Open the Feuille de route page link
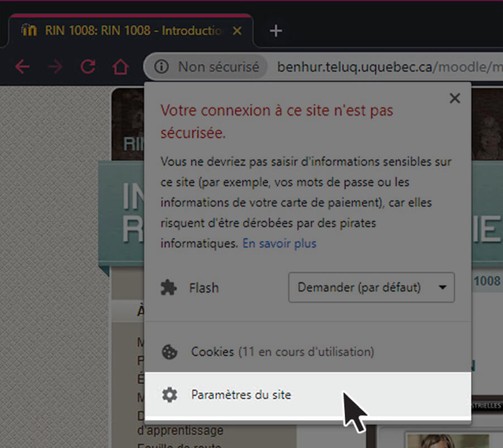Image resolution: width=503 pixels, height=448 pixels. [179, 445]
